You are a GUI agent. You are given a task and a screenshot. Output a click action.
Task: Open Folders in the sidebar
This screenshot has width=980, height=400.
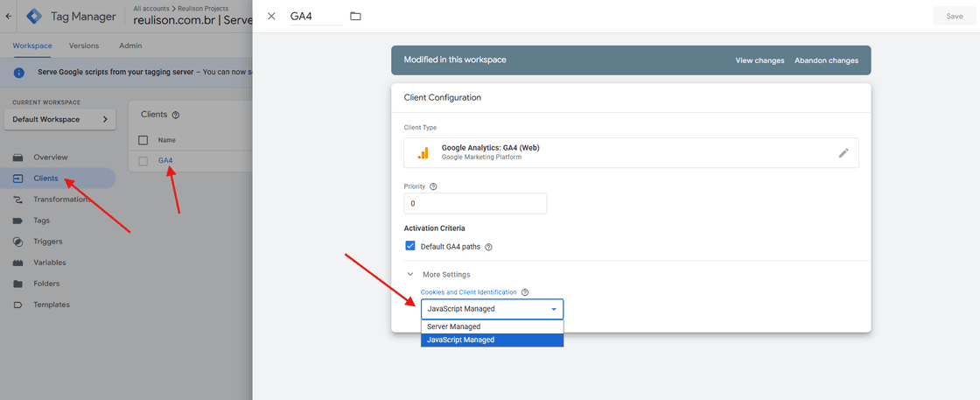point(47,284)
